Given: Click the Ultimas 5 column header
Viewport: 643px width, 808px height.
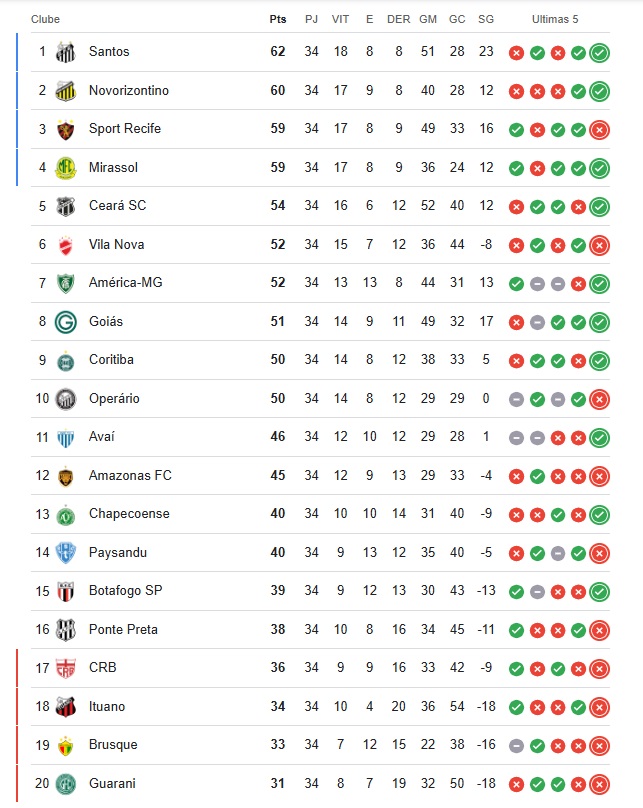Looking at the screenshot, I should [x=555, y=19].
